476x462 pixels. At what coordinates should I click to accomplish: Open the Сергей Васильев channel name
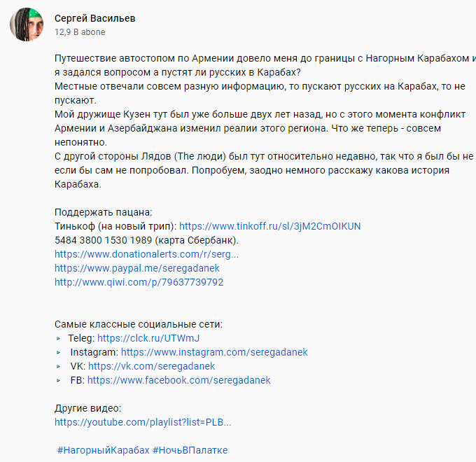click(x=95, y=18)
